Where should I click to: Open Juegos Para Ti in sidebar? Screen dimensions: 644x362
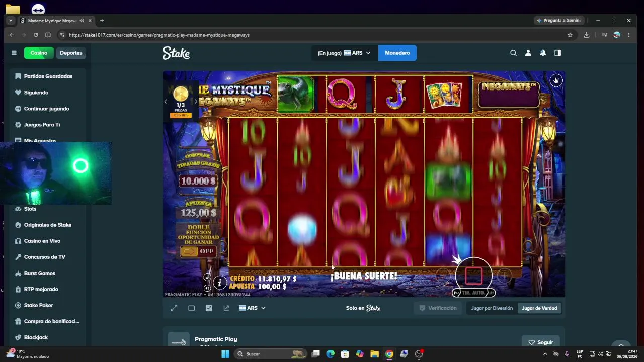click(48, 125)
